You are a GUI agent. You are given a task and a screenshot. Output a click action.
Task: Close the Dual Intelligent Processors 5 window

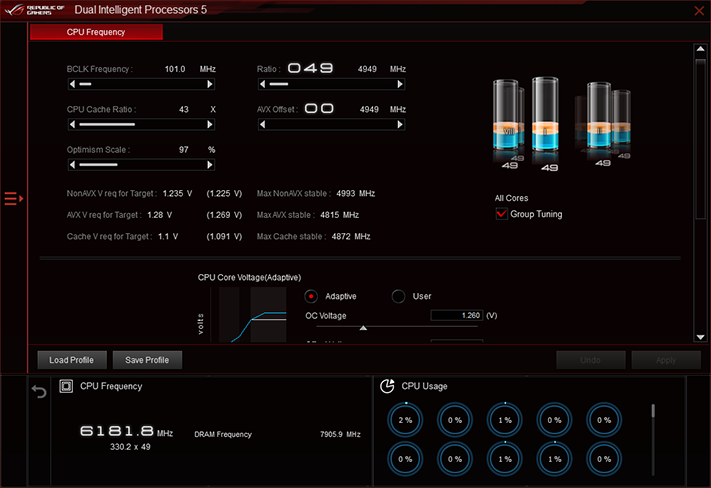click(x=699, y=10)
